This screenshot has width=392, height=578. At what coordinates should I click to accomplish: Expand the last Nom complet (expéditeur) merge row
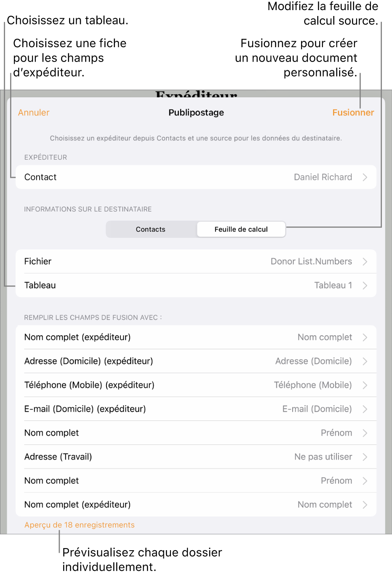point(365,504)
